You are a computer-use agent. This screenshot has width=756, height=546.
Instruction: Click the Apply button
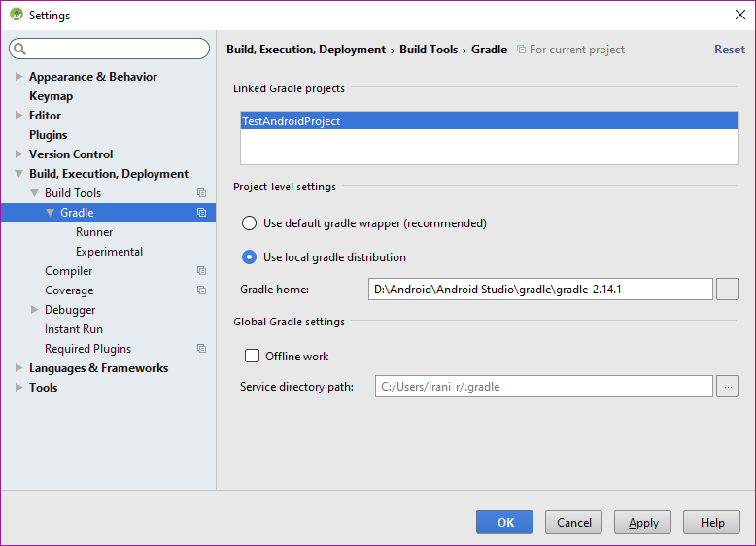pos(642,522)
